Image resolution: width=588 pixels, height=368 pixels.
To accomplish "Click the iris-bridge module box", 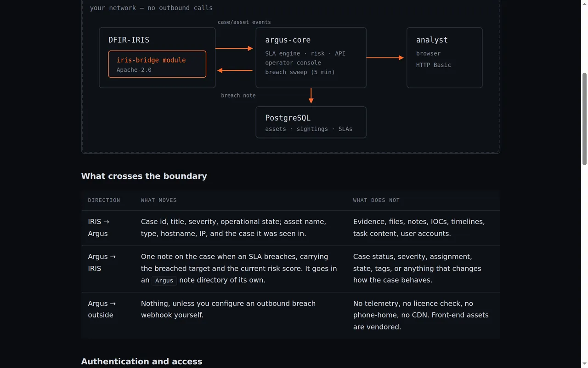I will (x=157, y=64).
